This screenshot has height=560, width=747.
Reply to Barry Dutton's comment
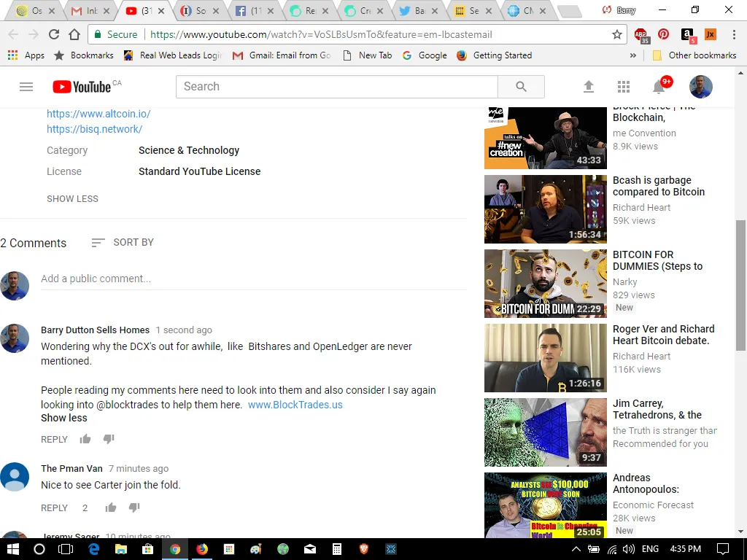click(54, 439)
